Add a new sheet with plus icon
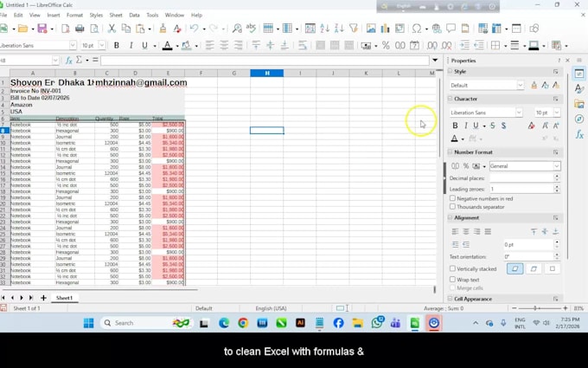 (43, 298)
